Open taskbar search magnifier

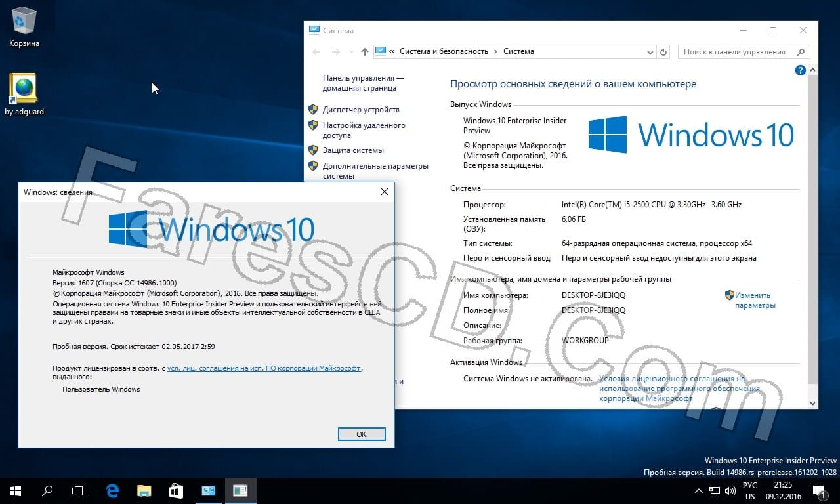[47, 490]
